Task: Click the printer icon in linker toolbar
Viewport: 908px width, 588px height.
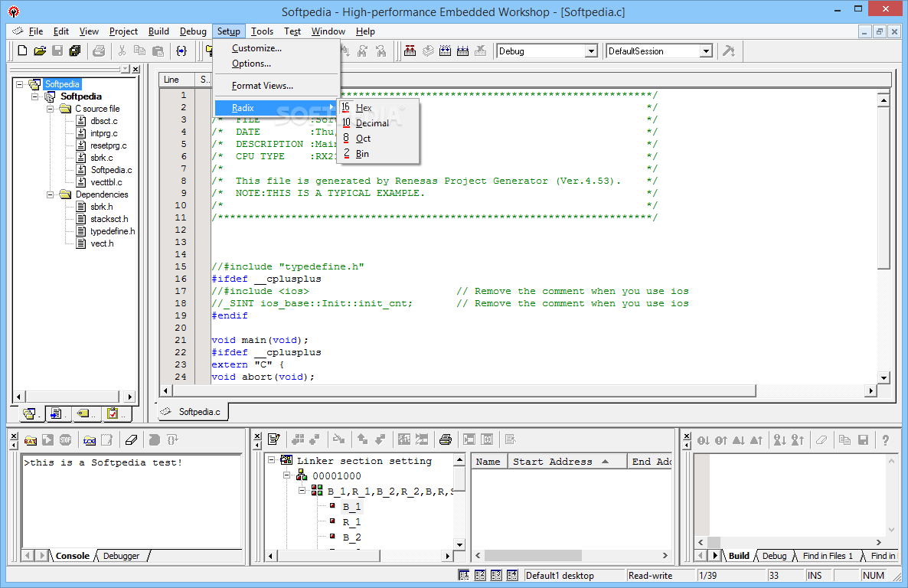Action: tap(446, 439)
